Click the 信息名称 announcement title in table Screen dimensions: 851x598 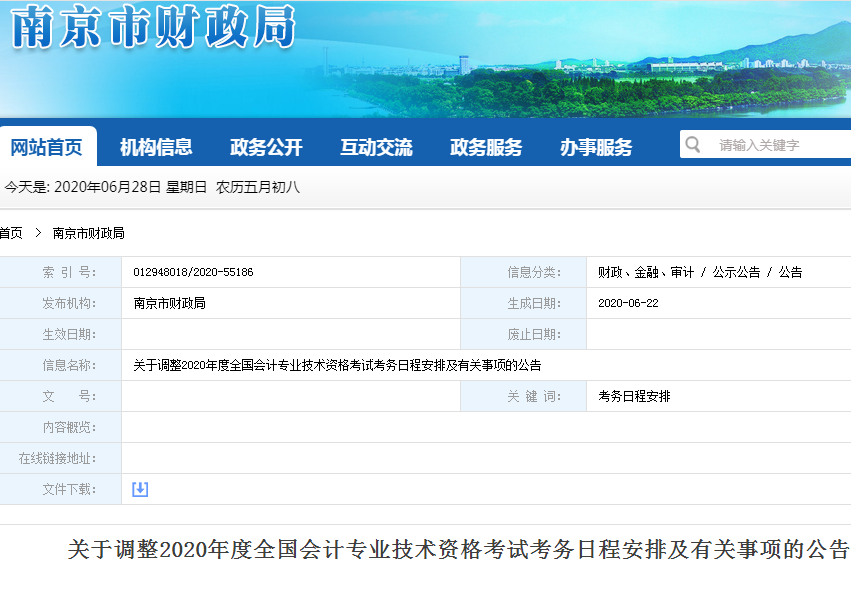pos(337,365)
